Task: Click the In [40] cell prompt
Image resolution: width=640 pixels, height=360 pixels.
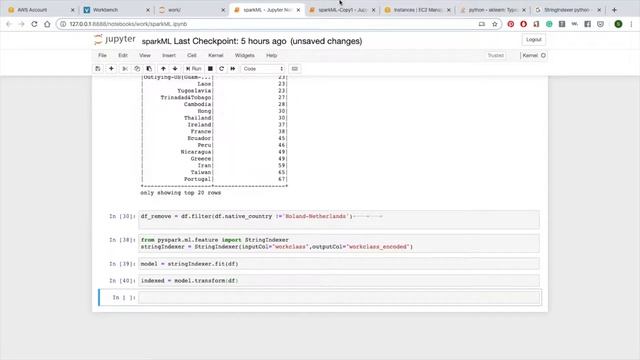Action: click(122, 281)
